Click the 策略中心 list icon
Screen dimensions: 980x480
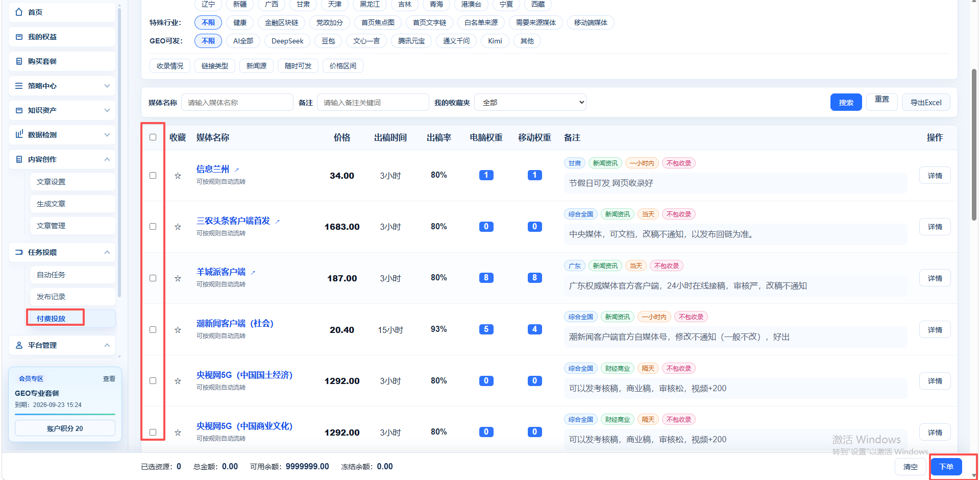(x=19, y=86)
